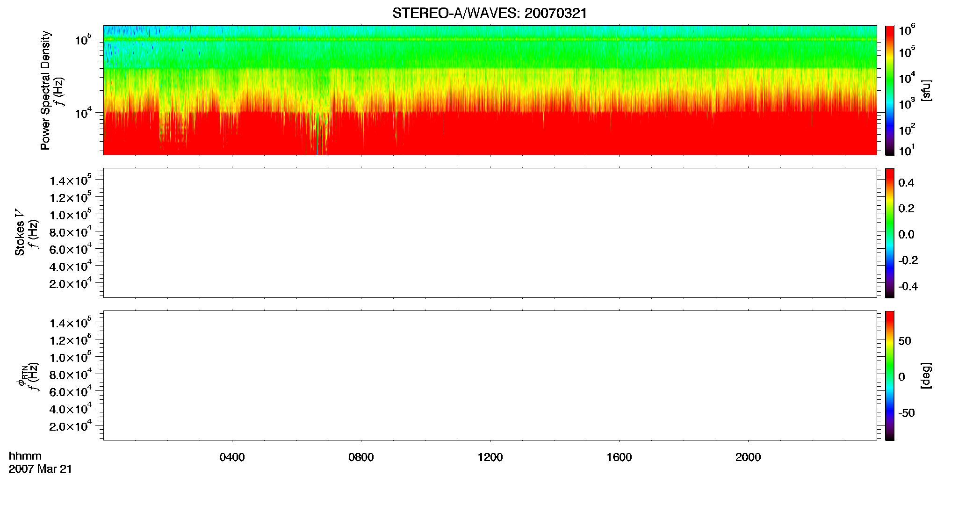This screenshot has width=980, height=505.
Task: Select the 1.0×10^5 frequency tick in Stokes V panel
Action: tap(71, 214)
